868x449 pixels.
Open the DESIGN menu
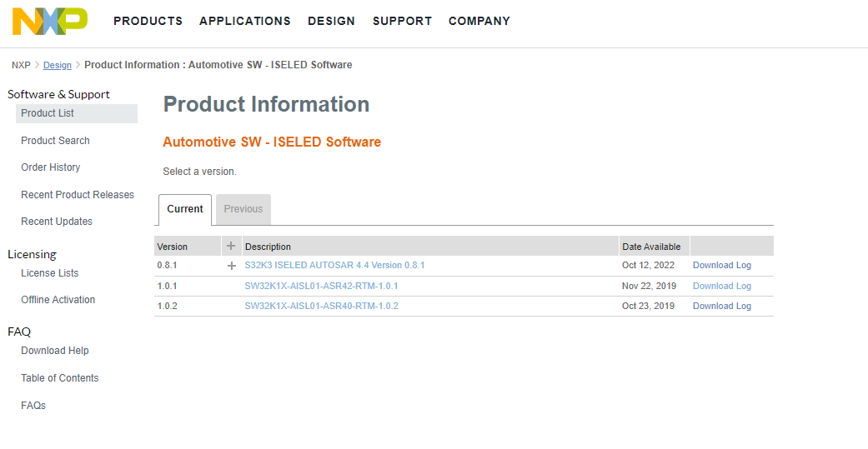331,21
